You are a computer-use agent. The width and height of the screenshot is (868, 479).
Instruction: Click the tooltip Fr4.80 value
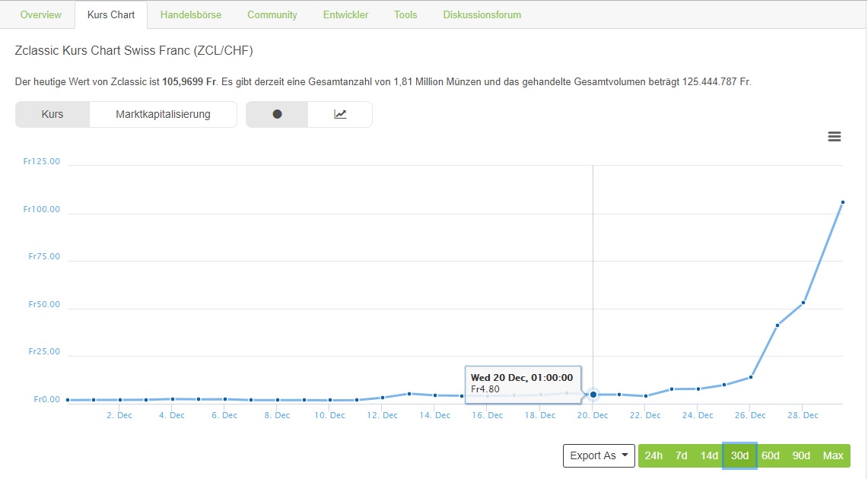point(485,389)
